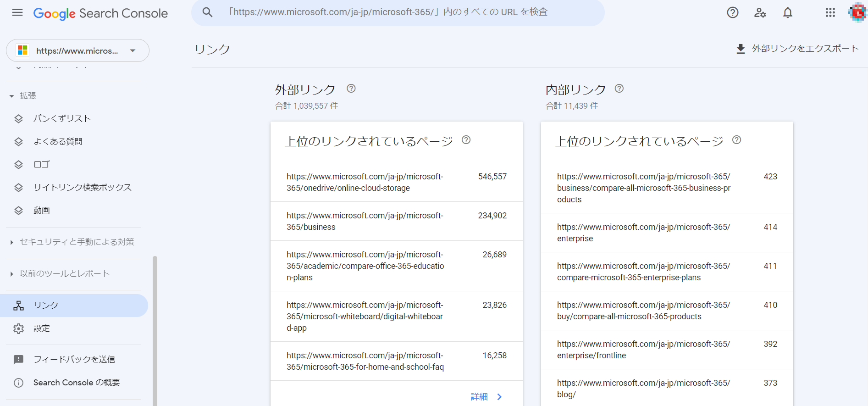Click the feedback exclamation icon

(18, 360)
